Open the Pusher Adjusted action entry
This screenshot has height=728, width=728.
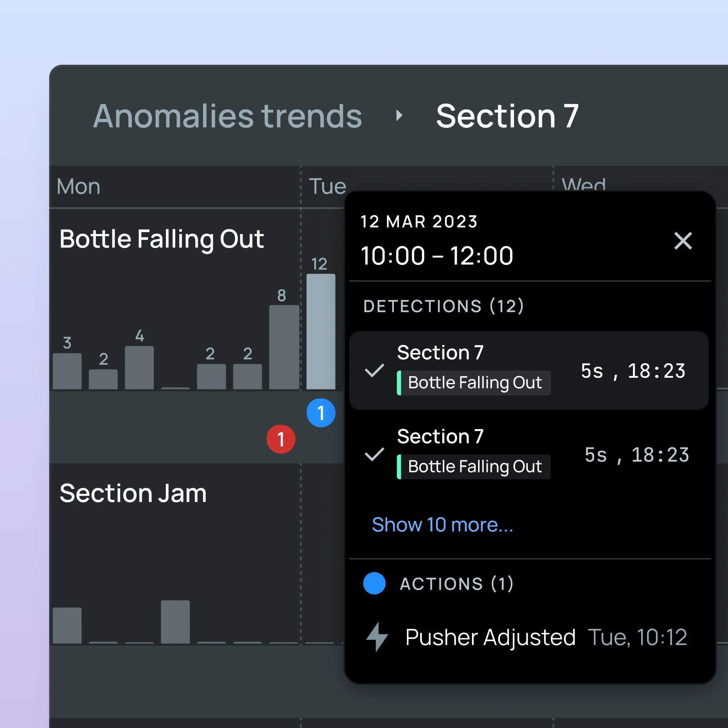pos(490,637)
